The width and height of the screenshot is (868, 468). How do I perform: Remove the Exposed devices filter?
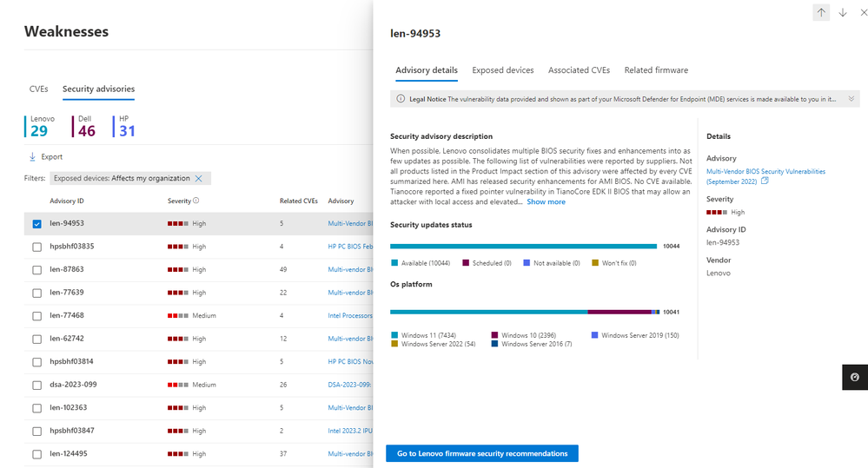pos(199,178)
